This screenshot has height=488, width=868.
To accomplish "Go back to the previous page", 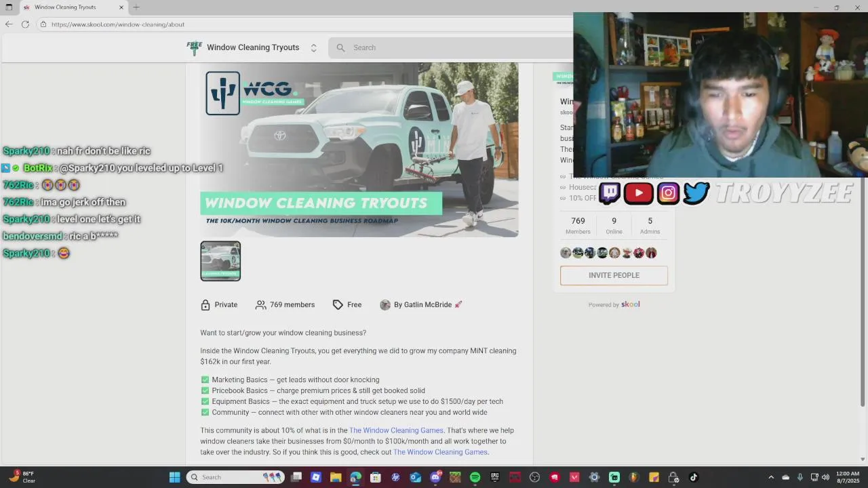I will click(x=9, y=24).
